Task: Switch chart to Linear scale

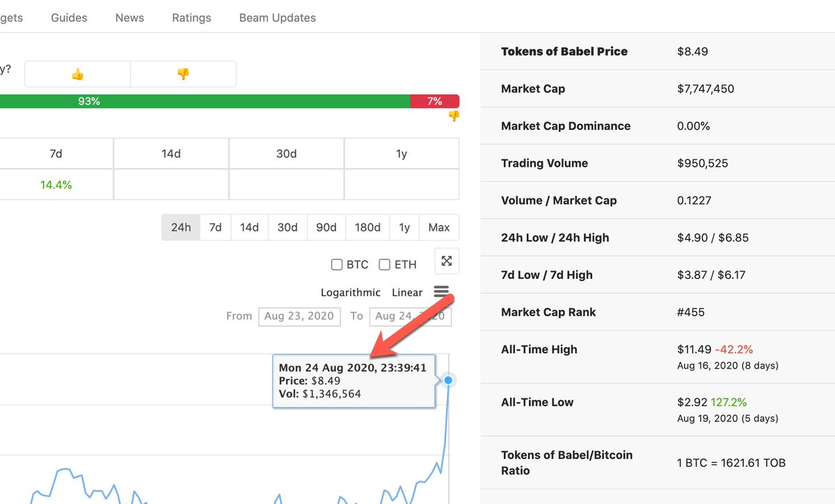Action: (x=407, y=293)
